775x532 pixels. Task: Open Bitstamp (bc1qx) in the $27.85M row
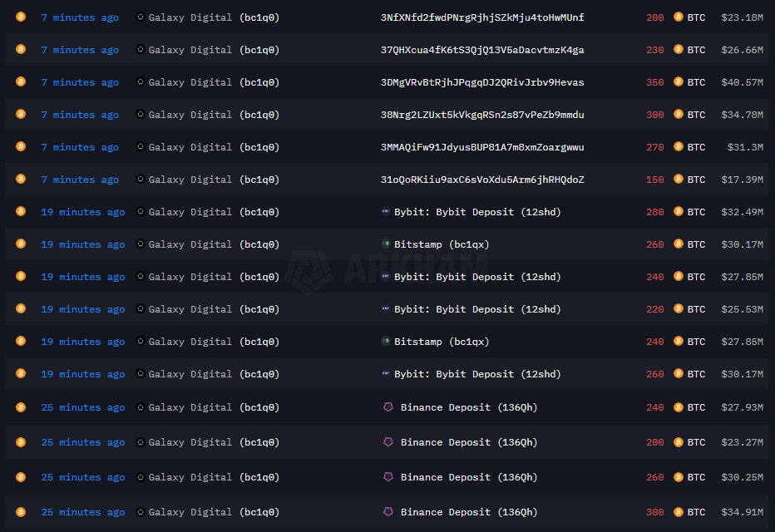click(x=442, y=342)
